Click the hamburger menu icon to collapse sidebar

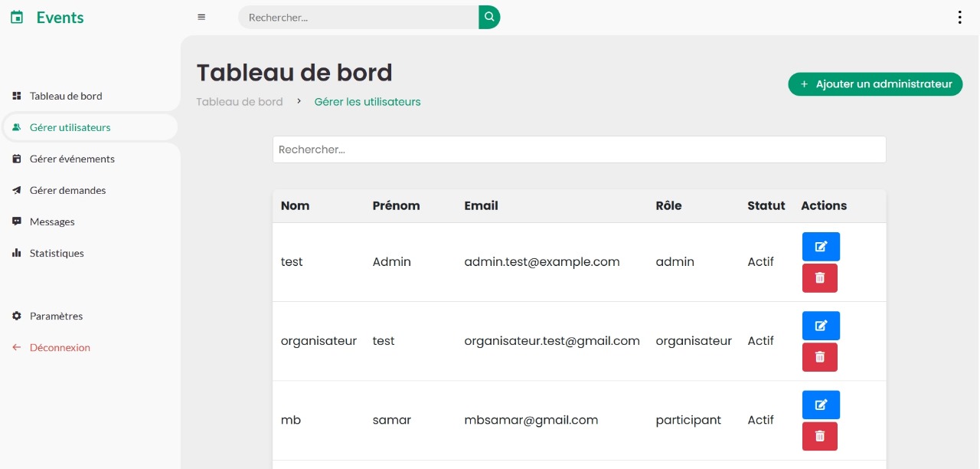201,17
